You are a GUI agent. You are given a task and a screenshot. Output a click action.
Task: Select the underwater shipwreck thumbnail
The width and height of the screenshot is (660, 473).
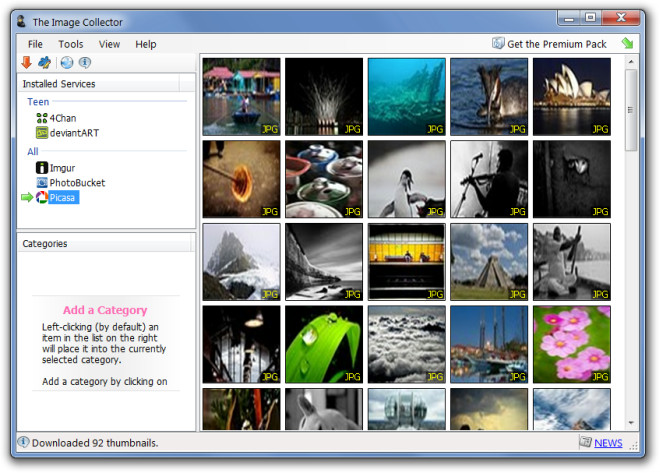(x=407, y=96)
